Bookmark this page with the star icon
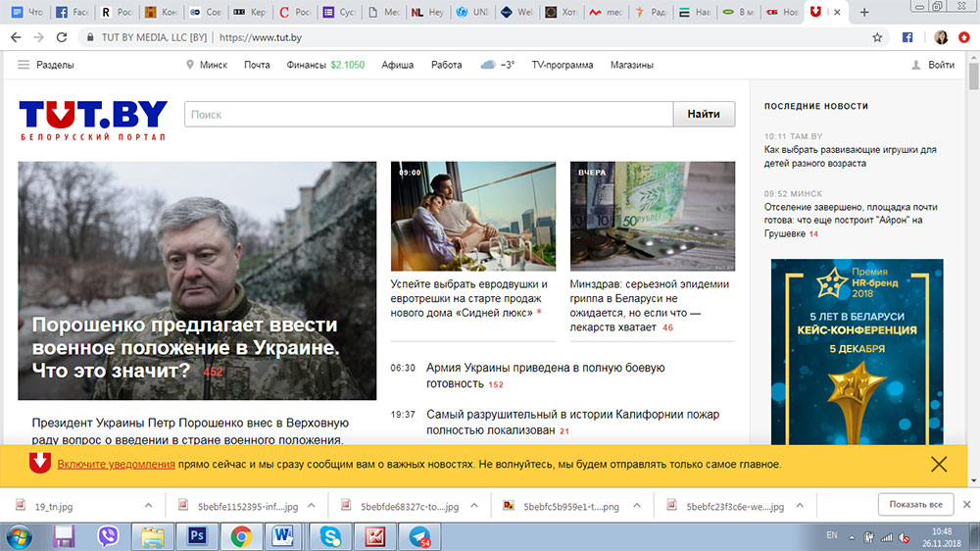This screenshot has width=980, height=551. (x=877, y=37)
